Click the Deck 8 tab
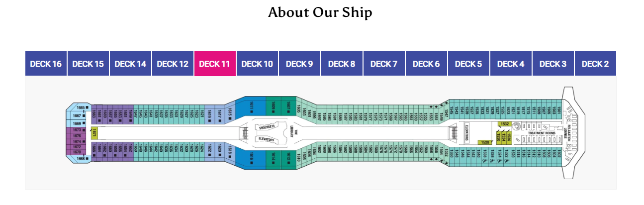This screenshot has height=205, width=644. [342, 64]
